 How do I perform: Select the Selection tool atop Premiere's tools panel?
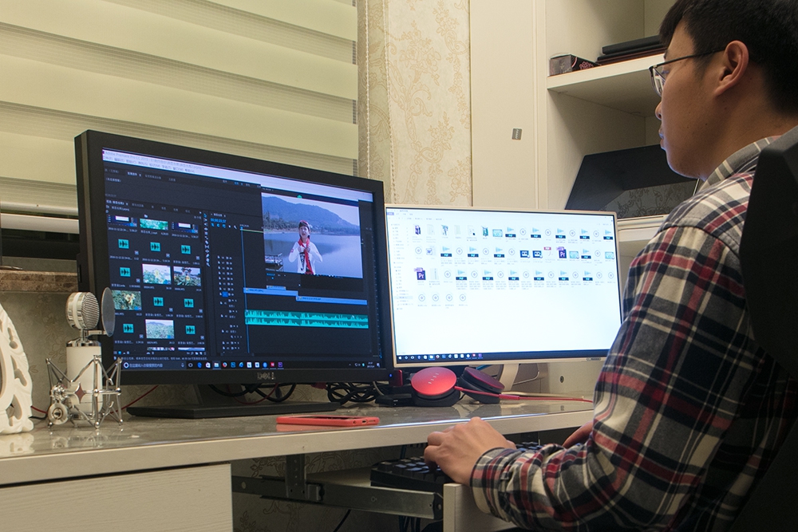pyautogui.click(x=206, y=215)
